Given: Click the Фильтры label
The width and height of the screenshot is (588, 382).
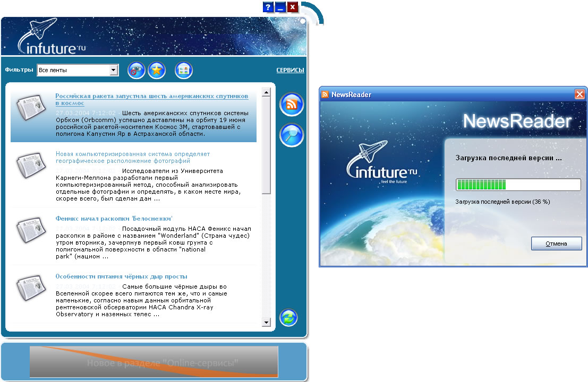Looking at the screenshot, I should pyautogui.click(x=19, y=70).
